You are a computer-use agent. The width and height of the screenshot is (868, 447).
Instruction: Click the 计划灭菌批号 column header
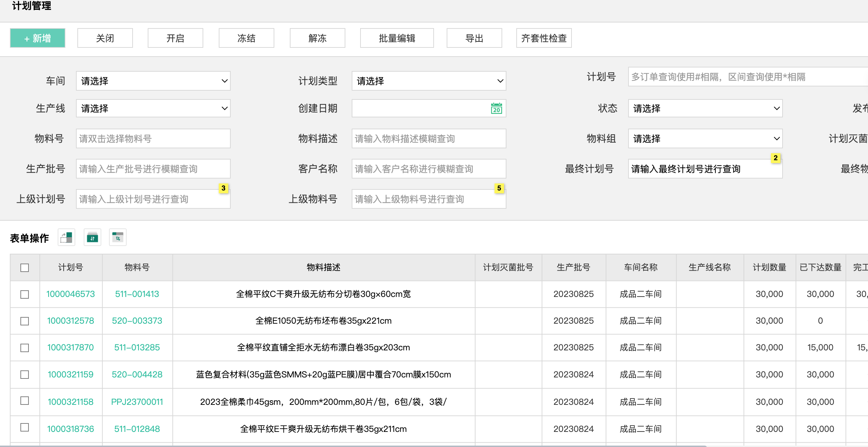(x=508, y=267)
